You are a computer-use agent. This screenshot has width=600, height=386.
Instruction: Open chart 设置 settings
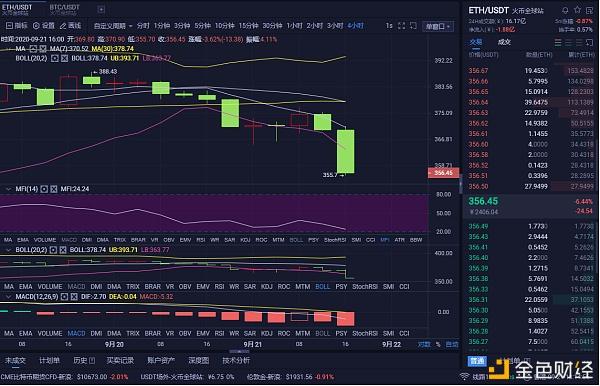click(44, 26)
